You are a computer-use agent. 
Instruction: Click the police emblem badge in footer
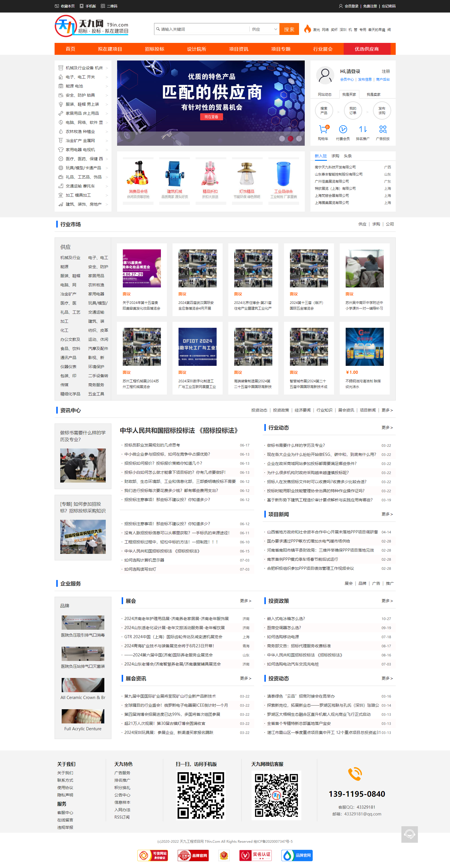tap(224, 855)
